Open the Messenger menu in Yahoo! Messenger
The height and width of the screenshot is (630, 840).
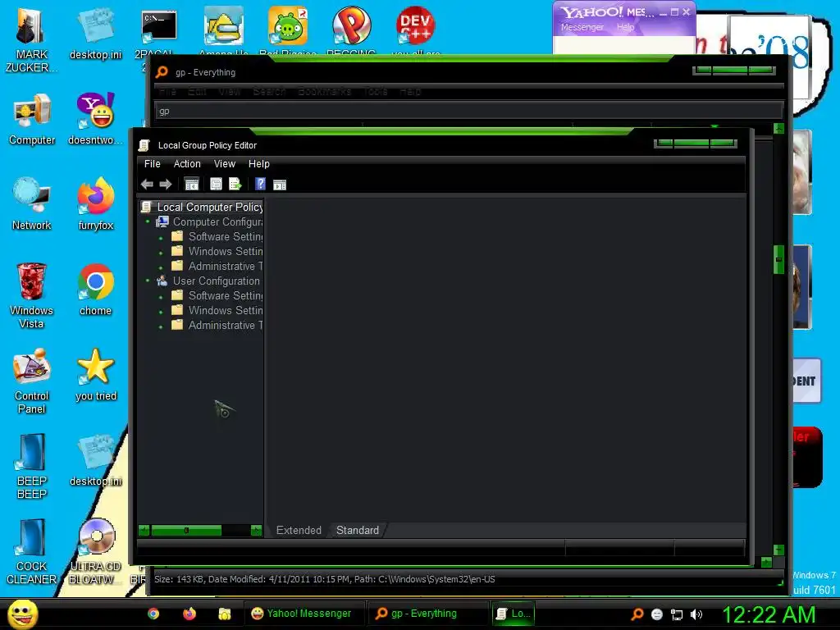click(x=582, y=27)
